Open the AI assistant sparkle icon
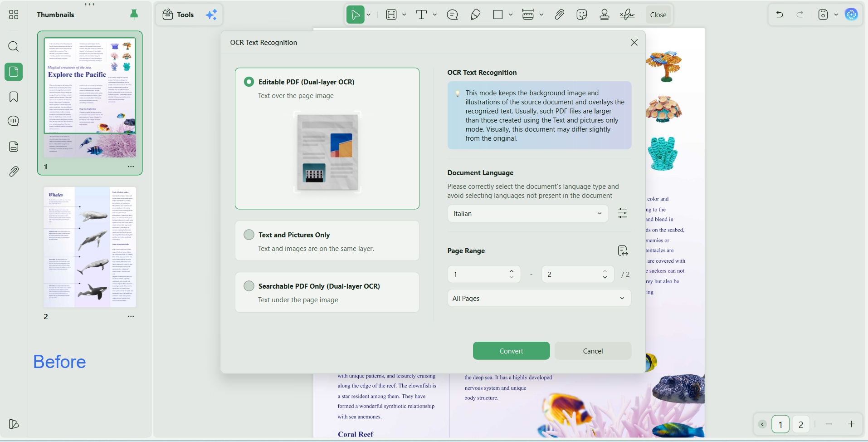The image size is (868, 442). (212, 15)
